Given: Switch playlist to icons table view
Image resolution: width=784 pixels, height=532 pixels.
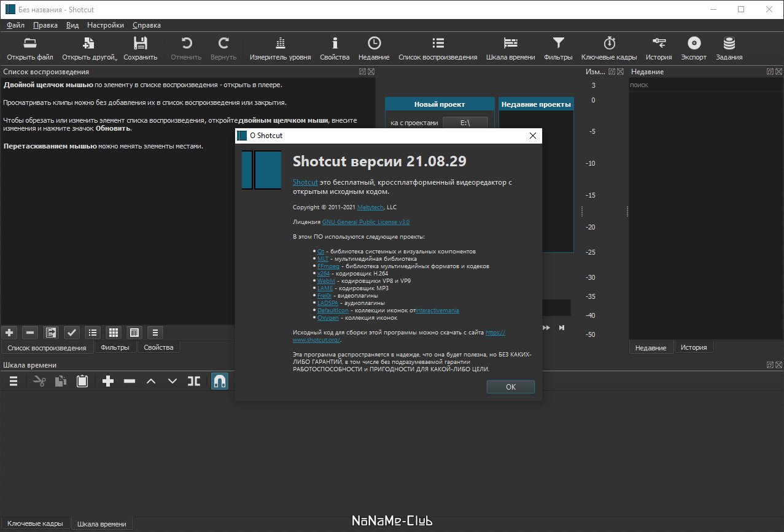Looking at the screenshot, I should [134, 333].
